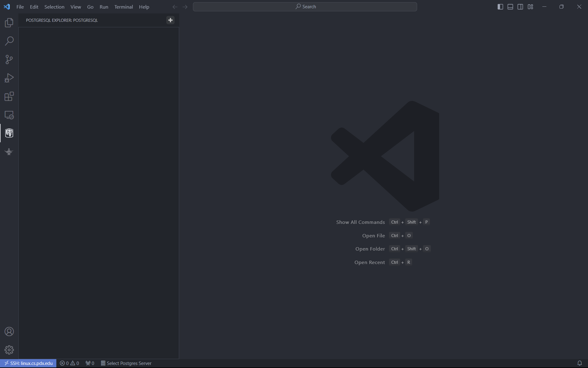Open the Manage gear menu

point(9,350)
